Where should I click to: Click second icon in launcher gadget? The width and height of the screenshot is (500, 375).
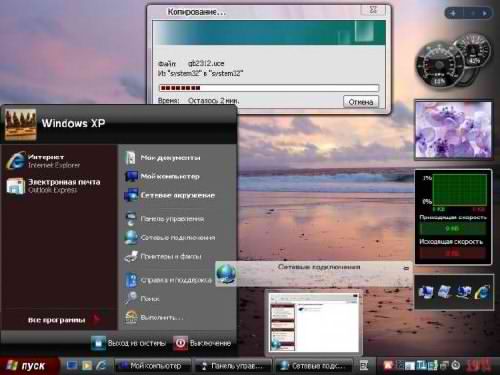pos(445,292)
